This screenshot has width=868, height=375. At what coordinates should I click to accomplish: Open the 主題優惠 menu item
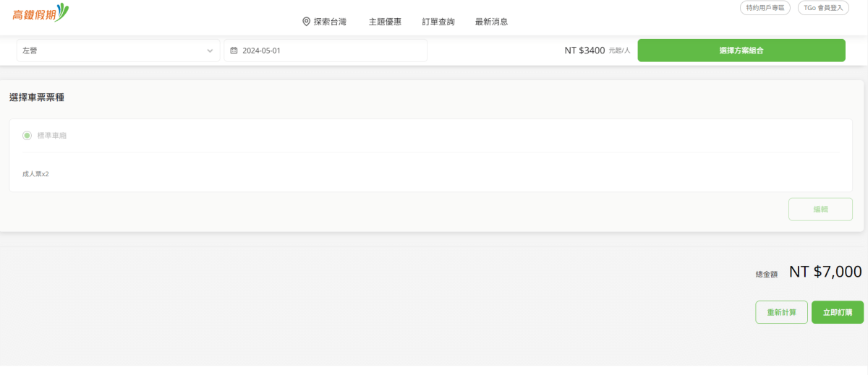[385, 22]
